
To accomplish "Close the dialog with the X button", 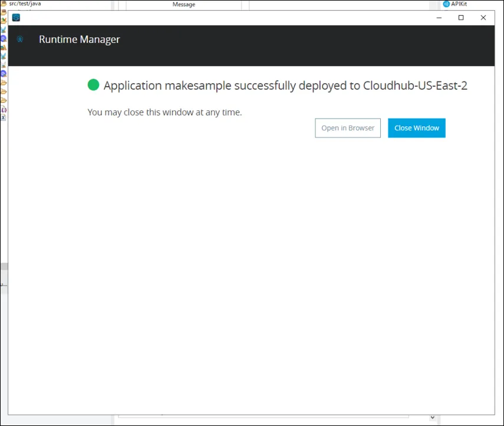I will pyautogui.click(x=483, y=18).
